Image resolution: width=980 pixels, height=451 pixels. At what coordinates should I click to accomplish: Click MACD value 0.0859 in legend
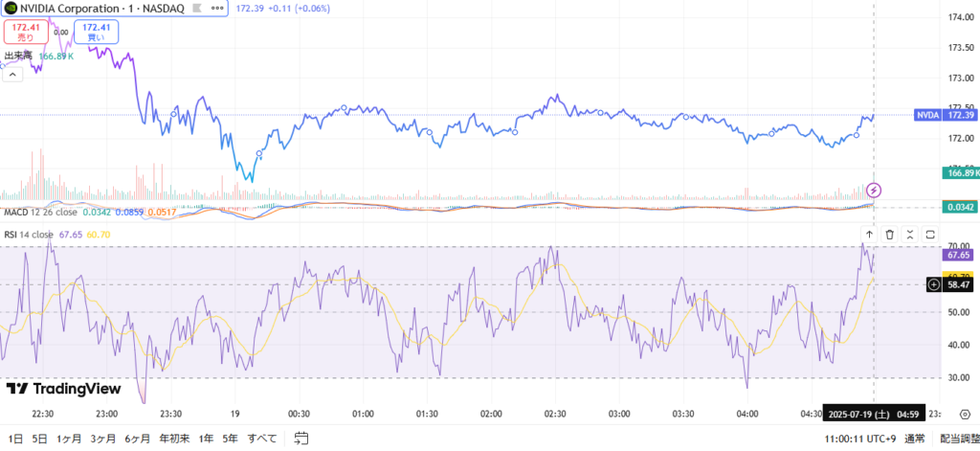coord(129,213)
